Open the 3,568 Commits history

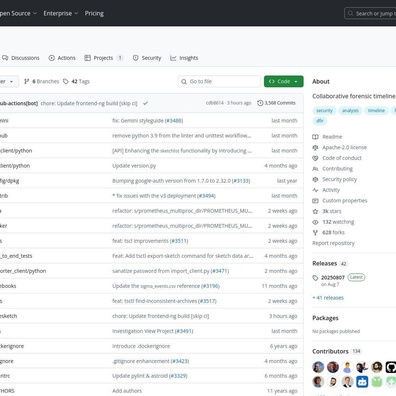click(x=276, y=103)
